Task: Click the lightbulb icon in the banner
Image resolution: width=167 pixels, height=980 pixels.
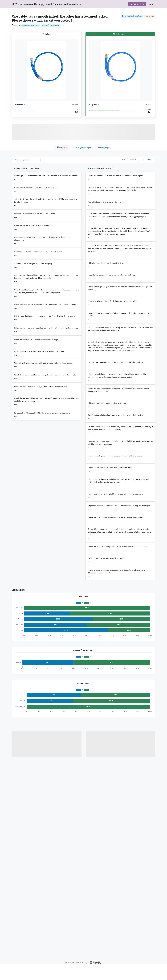Action: pos(13,4)
